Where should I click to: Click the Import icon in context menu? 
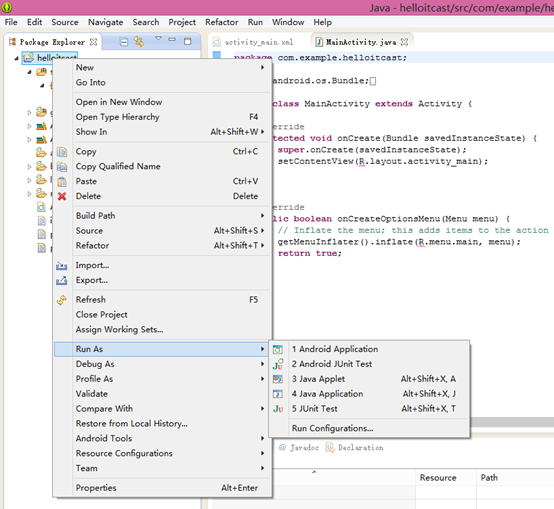(x=61, y=266)
